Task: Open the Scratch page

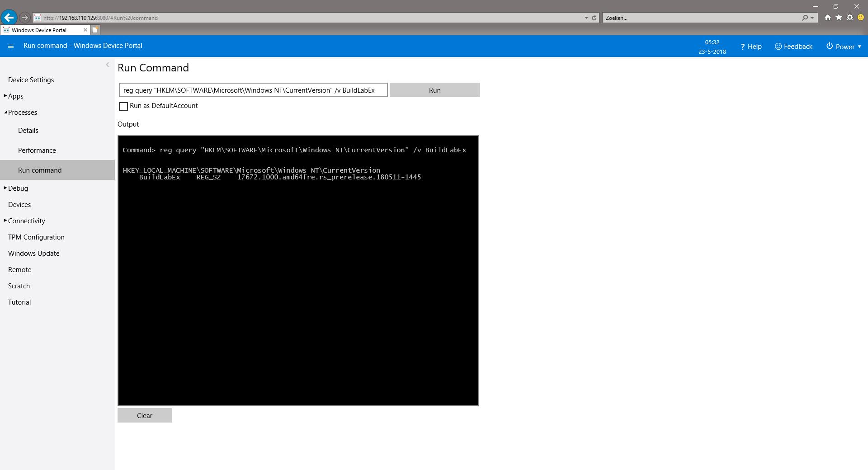Action: pyautogui.click(x=19, y=286)
